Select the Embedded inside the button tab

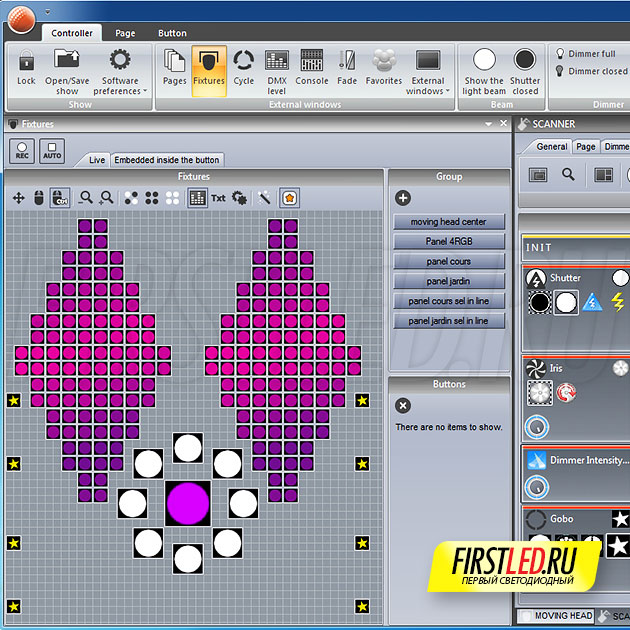167,160
